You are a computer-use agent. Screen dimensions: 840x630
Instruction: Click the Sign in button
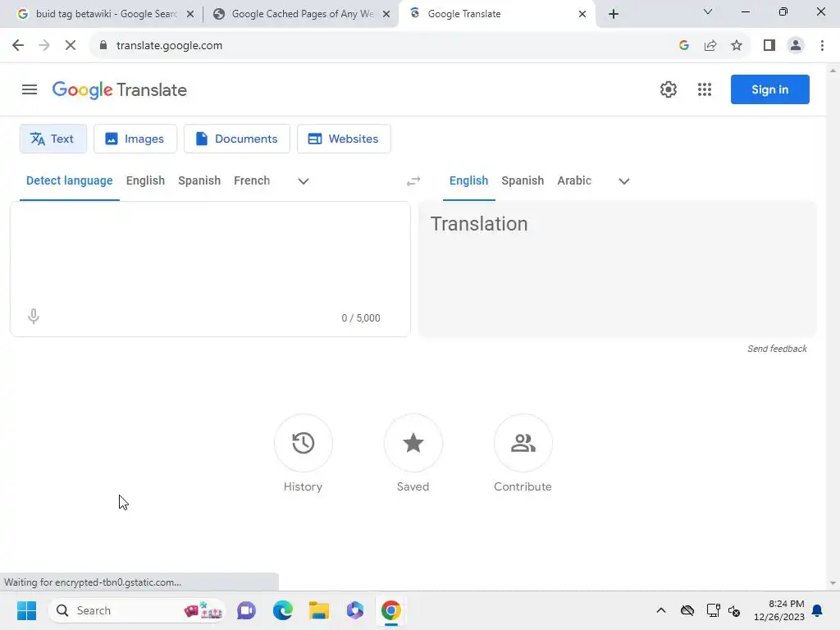(769, 89)
